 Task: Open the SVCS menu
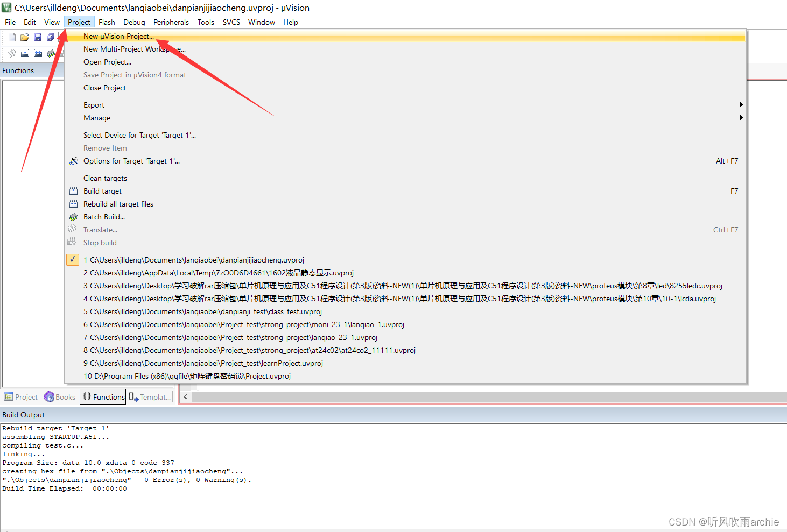point(231,22)
